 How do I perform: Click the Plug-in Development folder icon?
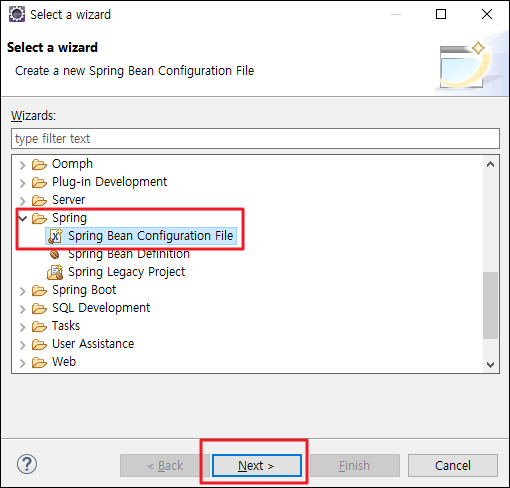tap(39, 182)
